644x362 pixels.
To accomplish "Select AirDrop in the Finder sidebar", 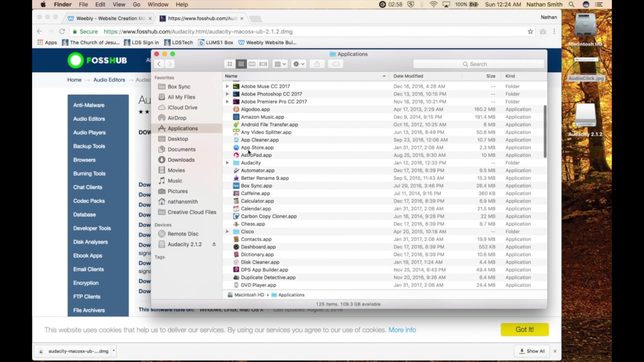I will coord(177,118).
